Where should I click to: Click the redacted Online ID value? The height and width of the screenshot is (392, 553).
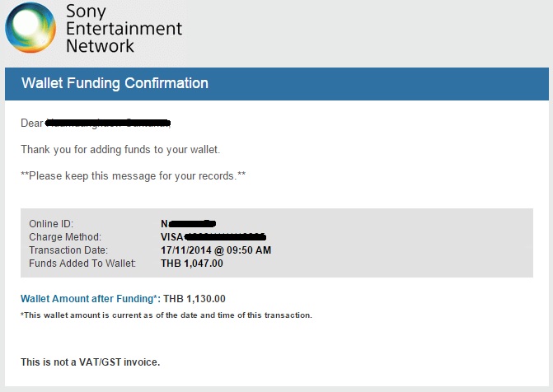pyautogui.click(x=188, y=223)
